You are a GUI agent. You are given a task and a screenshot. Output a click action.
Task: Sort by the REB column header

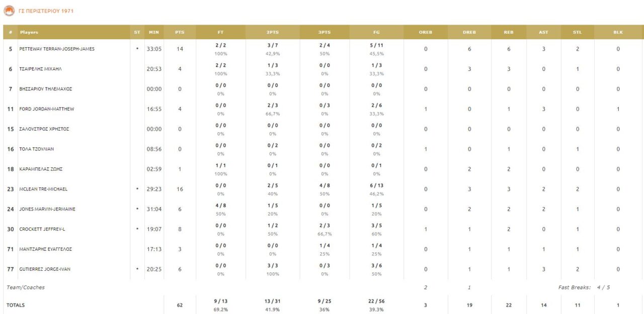pyautogui.click(x=509, y=32)
